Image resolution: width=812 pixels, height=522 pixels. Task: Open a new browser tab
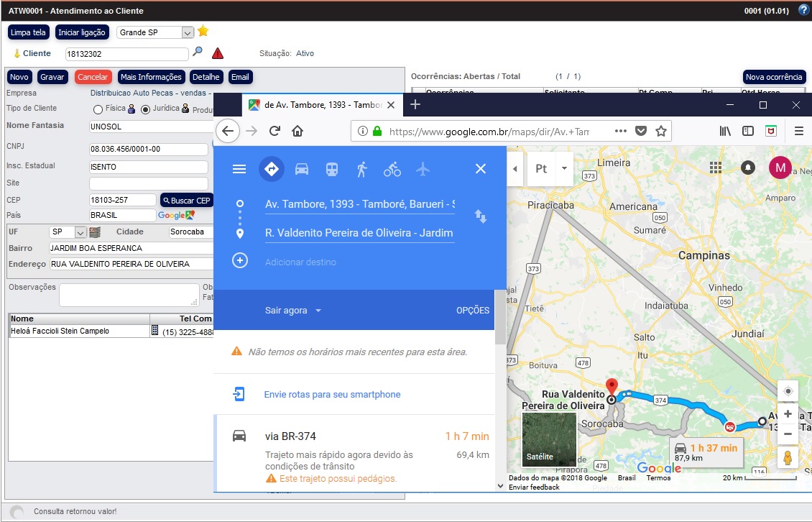point(415,104)
